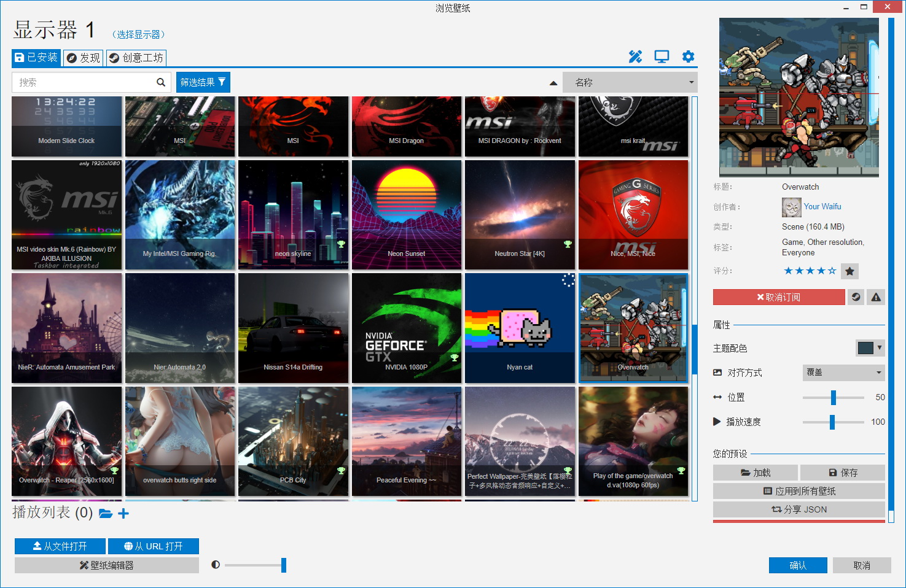Open the 对齐方式 覆盖 dropdown
Viewport: 906px width, 588px height.
tap(844, 373)
